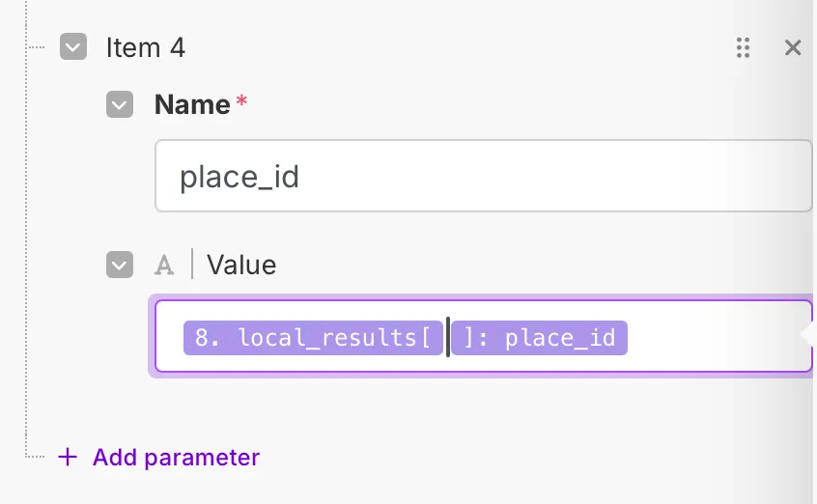The width and height of the screenshot is (817, 504).
Task: Click the plus icon beside Add parameter
Action: pos(68,457)
